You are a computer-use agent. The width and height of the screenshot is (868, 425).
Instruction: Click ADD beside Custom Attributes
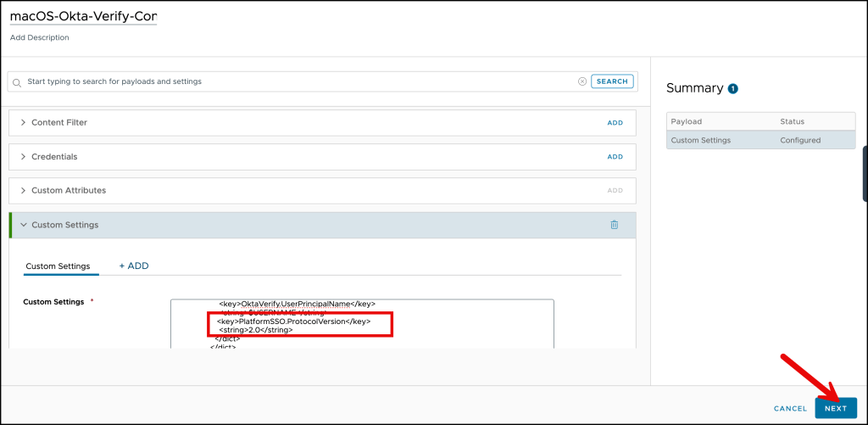[x=615, y=191]
